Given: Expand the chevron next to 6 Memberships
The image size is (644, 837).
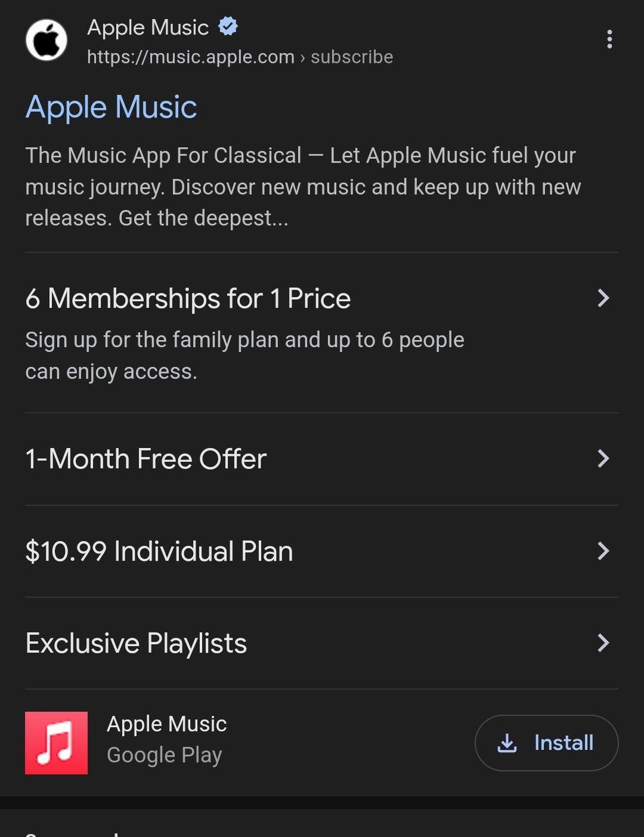Looking at the screenshot, I should point(603,298).
